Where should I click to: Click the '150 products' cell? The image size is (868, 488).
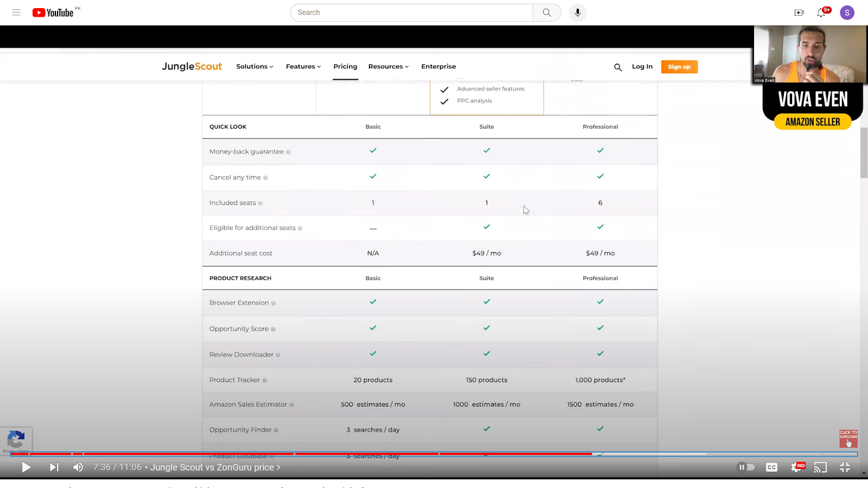(487, 380)
